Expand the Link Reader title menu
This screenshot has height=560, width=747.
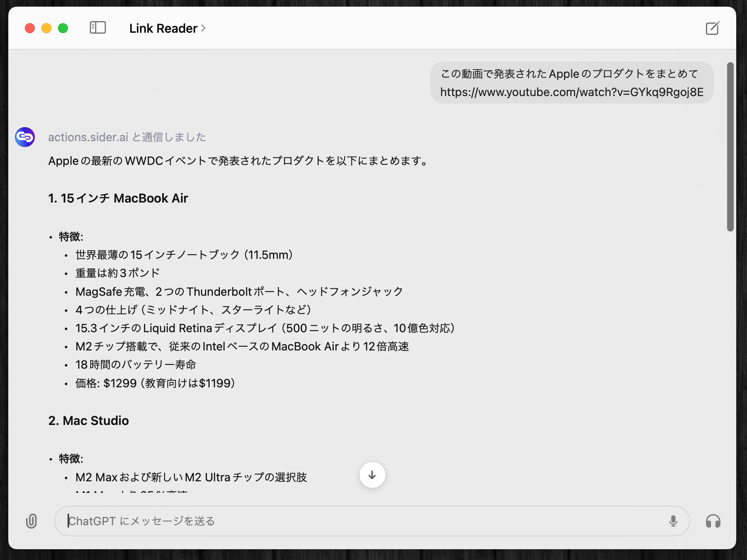(x=163, y=28)
